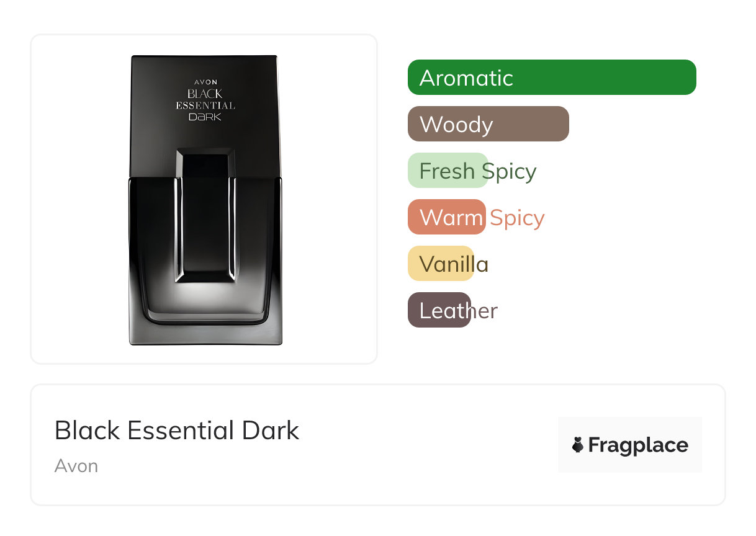Click the Fragplace perfume bottle logo icon
The image size is (756, 536).
tap(578, 445)
